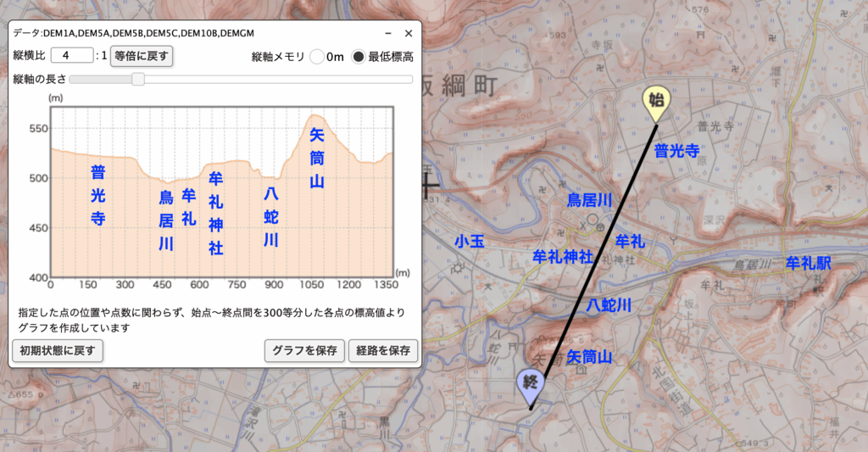This screenshot has width=868, height=452.
Task: Select the 最低標高 radio option
Action: pyautogui.click(x=359, y=57)
